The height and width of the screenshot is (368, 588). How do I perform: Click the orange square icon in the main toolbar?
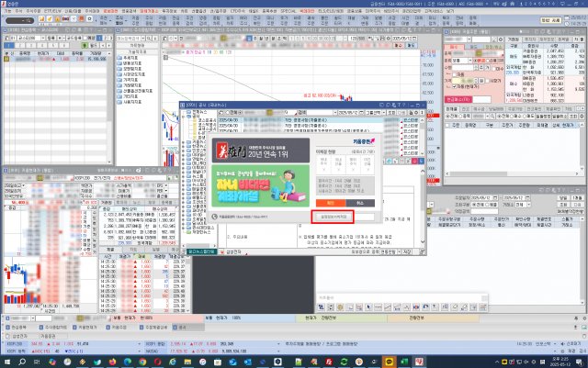click(x=82, y=18)
